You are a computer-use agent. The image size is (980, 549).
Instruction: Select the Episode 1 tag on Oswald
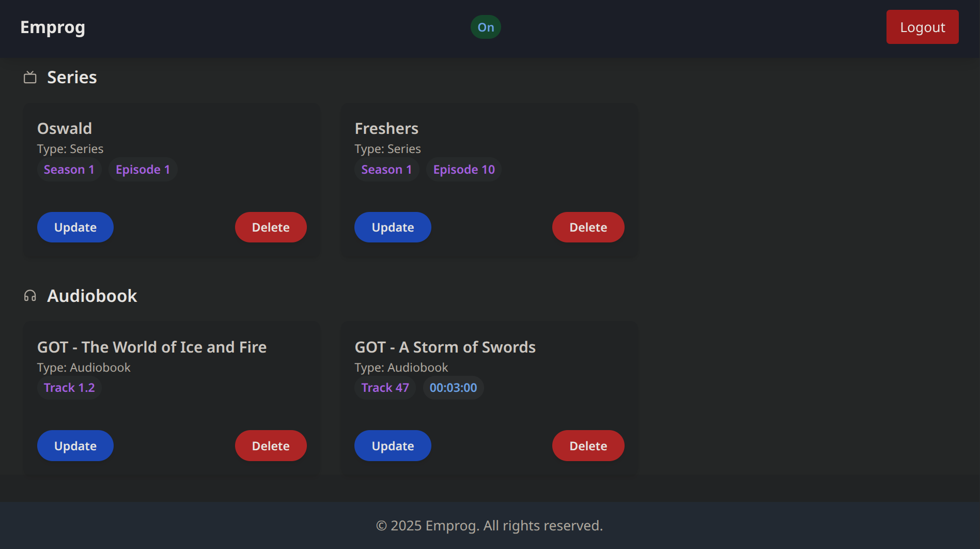pos(143,170)
